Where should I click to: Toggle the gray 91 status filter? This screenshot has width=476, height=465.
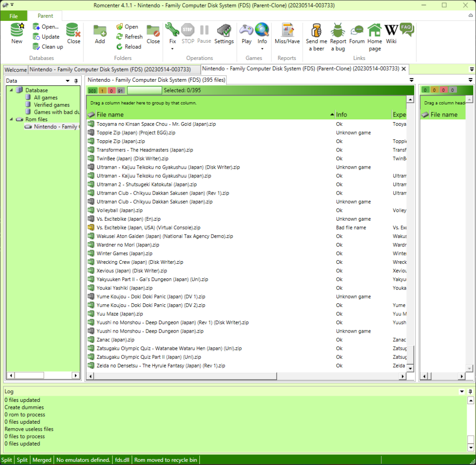tap(120, 91)
